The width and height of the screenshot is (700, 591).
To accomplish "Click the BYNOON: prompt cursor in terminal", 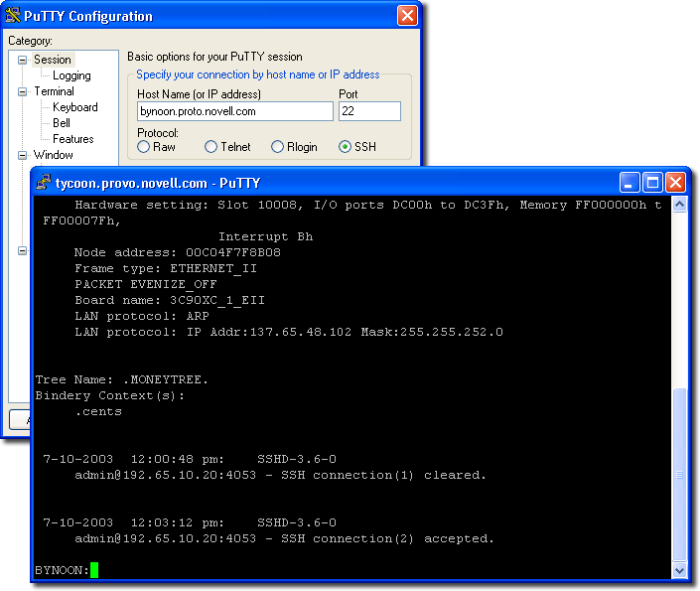I will tap(94, 570).
